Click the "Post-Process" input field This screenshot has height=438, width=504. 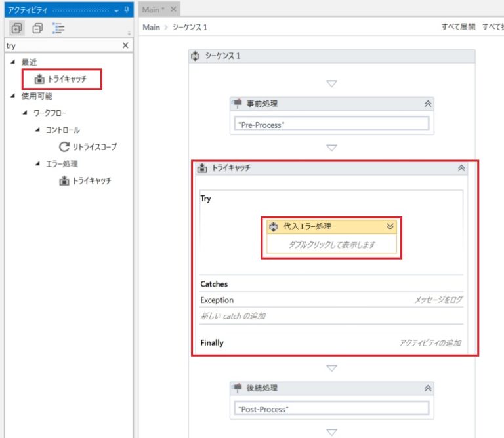click(x=331, y=408)
